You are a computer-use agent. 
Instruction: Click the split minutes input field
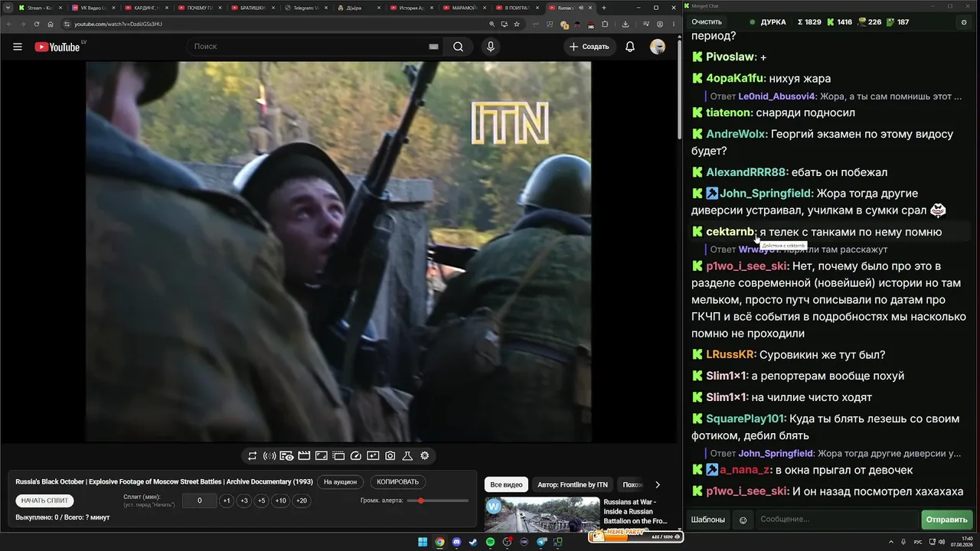[x=200, y=500]
